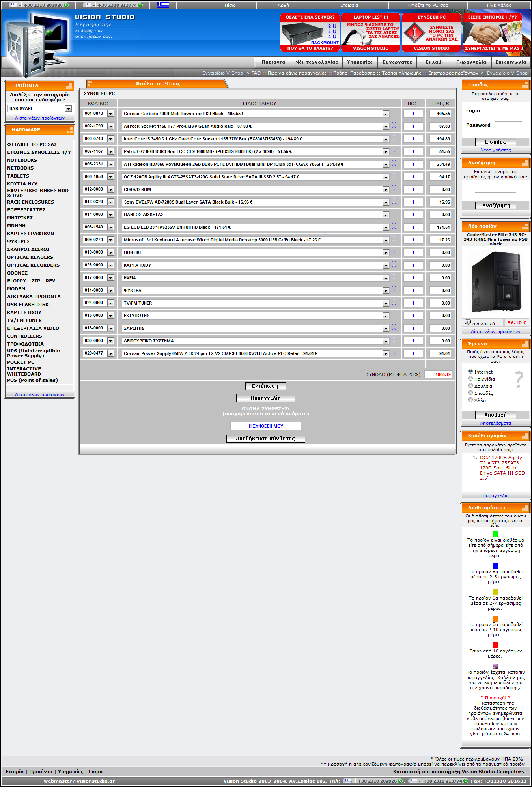Click info icon for ΠΟΝΤΙΚΙ row

point(394,252)
